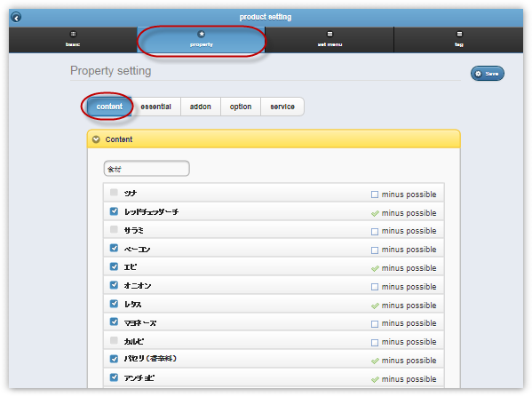Open the option tab
The height and width of the screenshot is (397, 532).
[241, 107]
